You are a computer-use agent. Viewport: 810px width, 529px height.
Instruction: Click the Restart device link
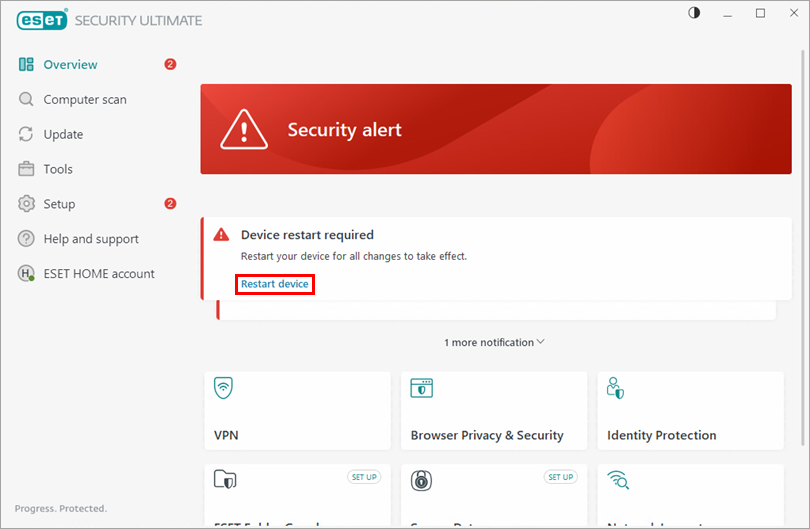(275, 284)
